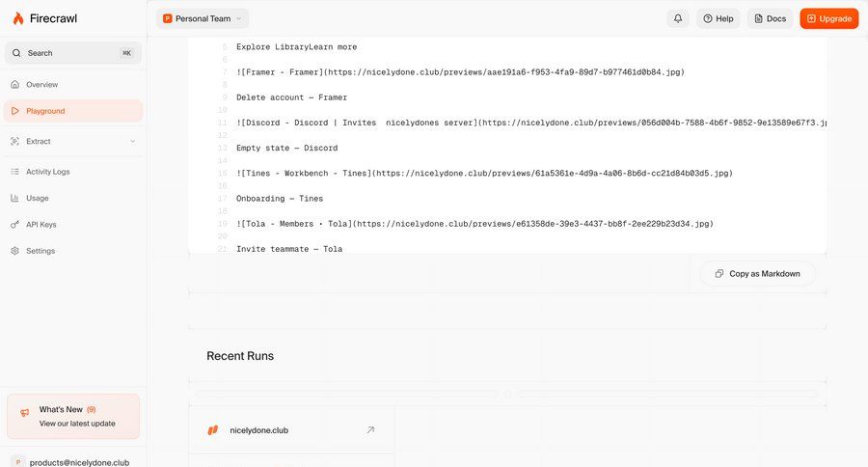Click the API Keys key icon
Screen dimensions: 868x467
click(15, 224)
